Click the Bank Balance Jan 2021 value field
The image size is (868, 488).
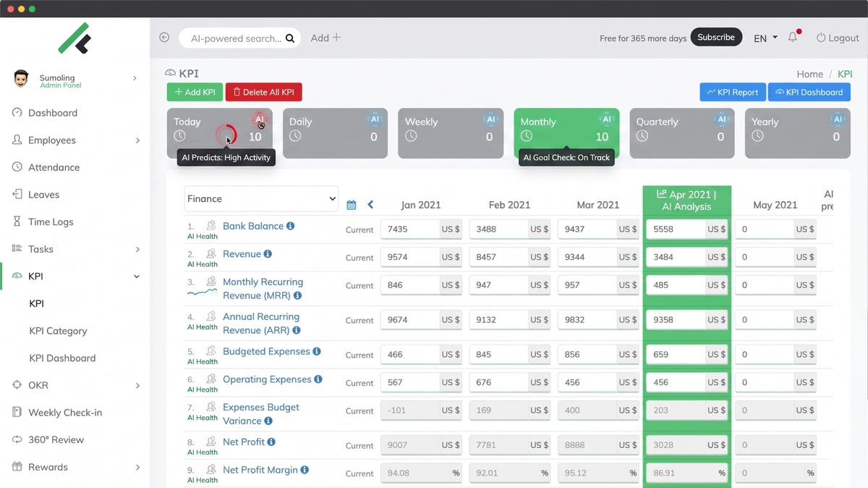pos(410,230)
